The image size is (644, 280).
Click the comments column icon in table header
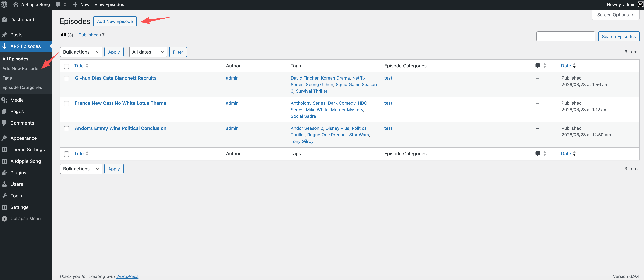(538, 66)
